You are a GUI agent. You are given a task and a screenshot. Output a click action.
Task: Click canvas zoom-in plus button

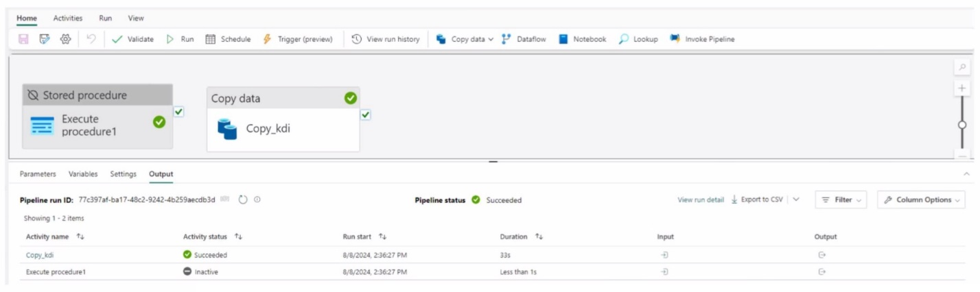(x=962, y=89)
